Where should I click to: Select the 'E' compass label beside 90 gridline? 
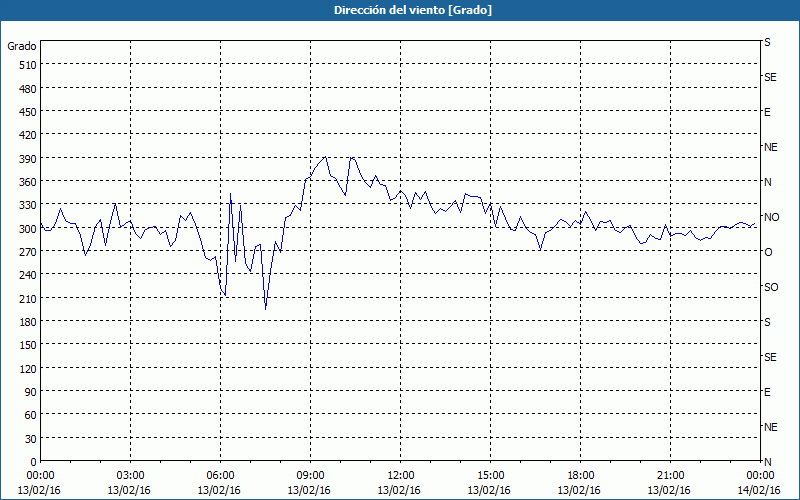pyautogui.click(x=767, y=392)
